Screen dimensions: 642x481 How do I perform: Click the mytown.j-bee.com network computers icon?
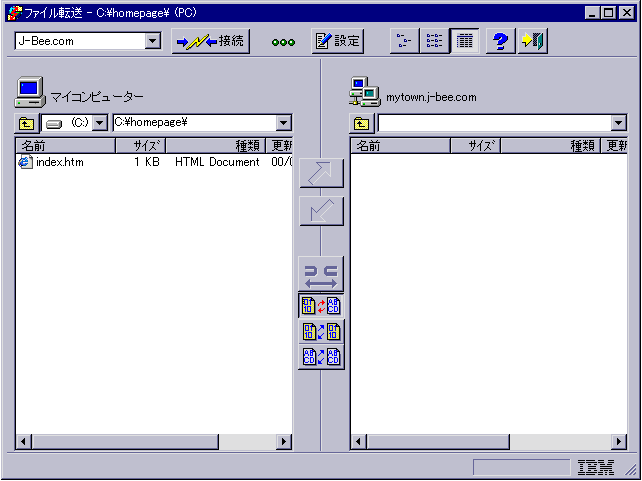tap(364, 92)
